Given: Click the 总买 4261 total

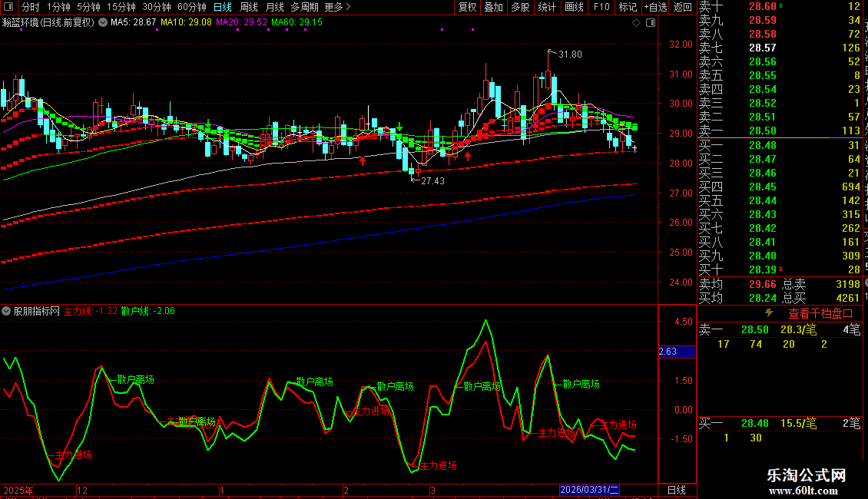Looking at the screenshot, I should (821, 298).
